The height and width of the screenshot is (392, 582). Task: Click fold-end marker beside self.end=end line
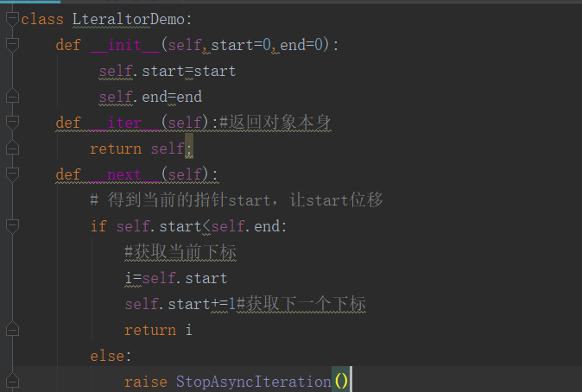[x=11, y=97]
